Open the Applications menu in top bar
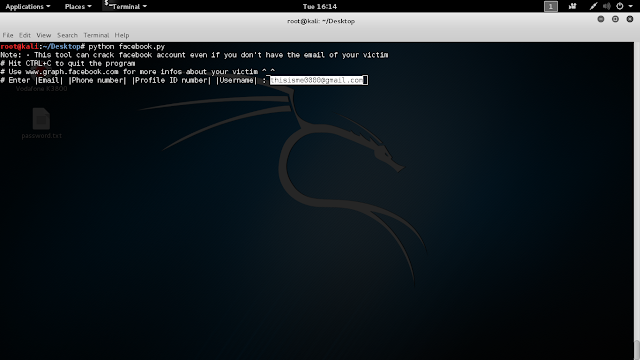The height and width of the screenshot is (360, 640). coord(28,7)
